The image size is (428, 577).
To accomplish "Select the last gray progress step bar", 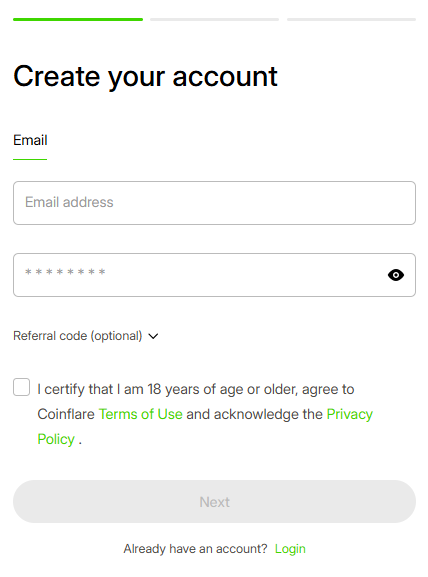I will pos(351,20).
